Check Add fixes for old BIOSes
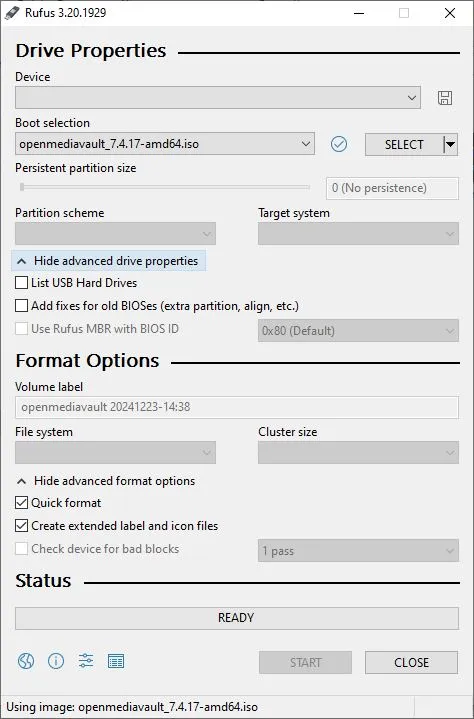The height and width of the screenshot is (719, 474). point(22,305)
